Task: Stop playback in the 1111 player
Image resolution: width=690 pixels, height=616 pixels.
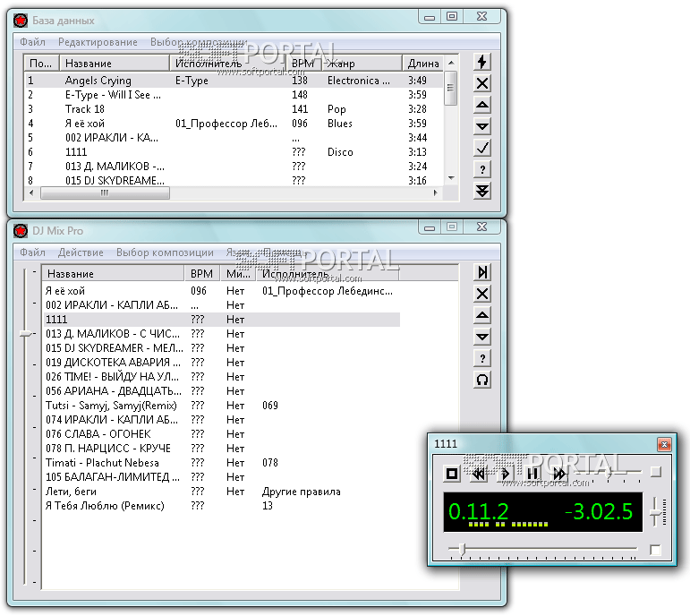Action: pyautogui.click(x=452, y=474)
